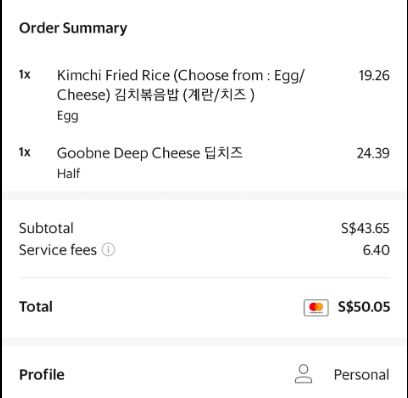Click the S$43.65 subtotal amount
Image resolution: width=408 pixels, height=398 pixels.
365,228
